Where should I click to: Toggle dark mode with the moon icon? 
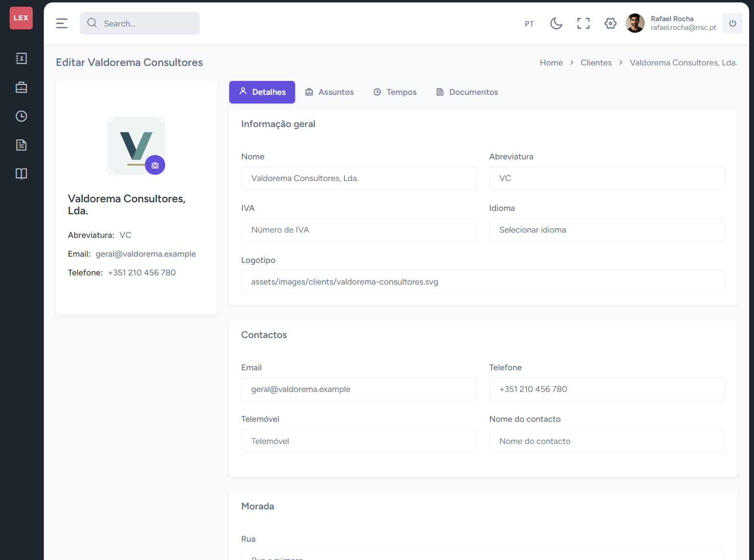(556, 23)
